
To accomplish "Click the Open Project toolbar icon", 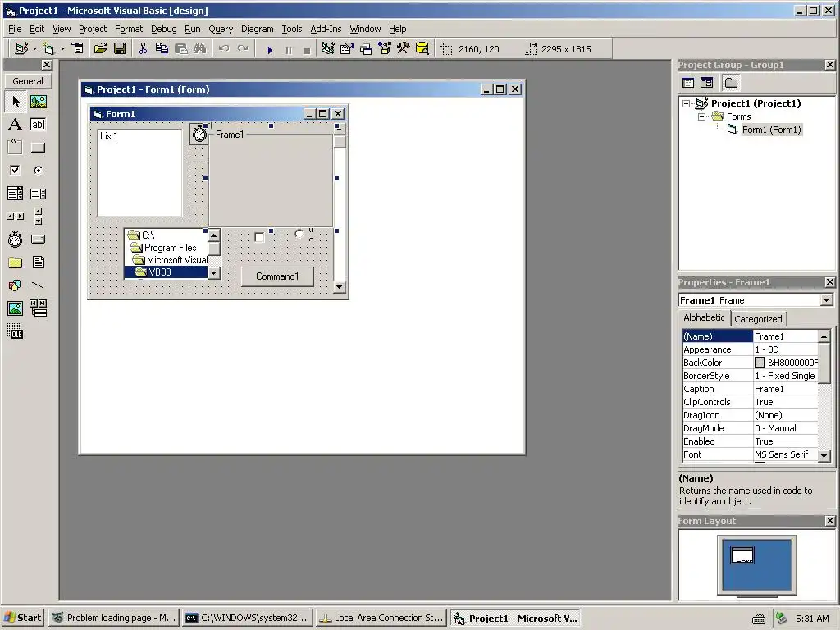I will [x=100, y=48].
